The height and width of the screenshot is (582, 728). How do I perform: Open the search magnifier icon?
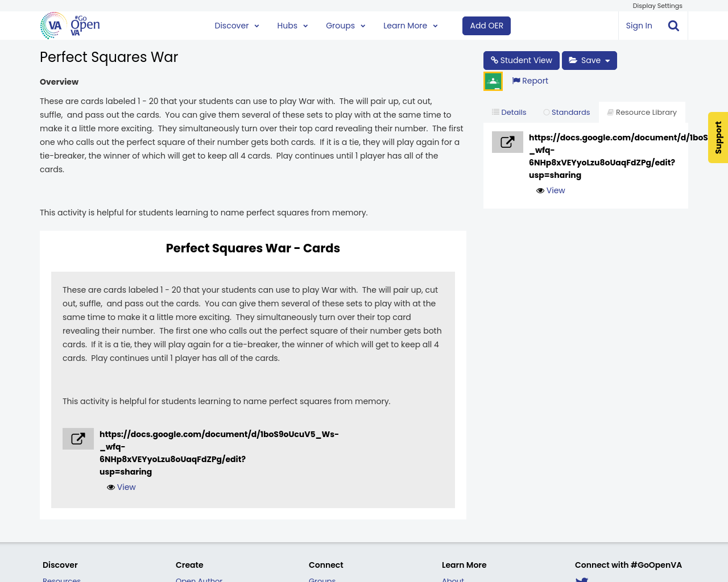(x=673, y=26)
